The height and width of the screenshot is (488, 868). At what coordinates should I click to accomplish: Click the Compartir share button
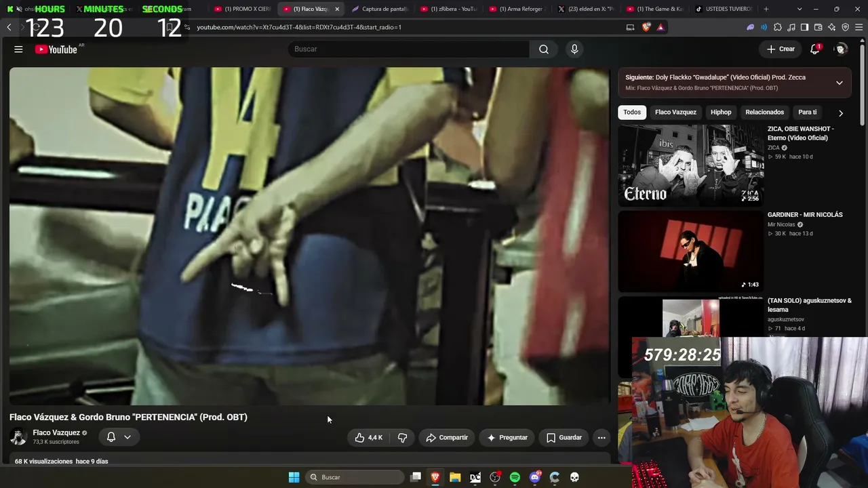447,438
